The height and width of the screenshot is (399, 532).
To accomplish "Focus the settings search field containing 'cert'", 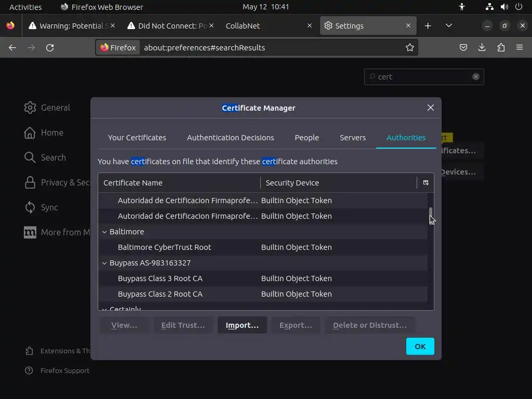I will (424, 77).
